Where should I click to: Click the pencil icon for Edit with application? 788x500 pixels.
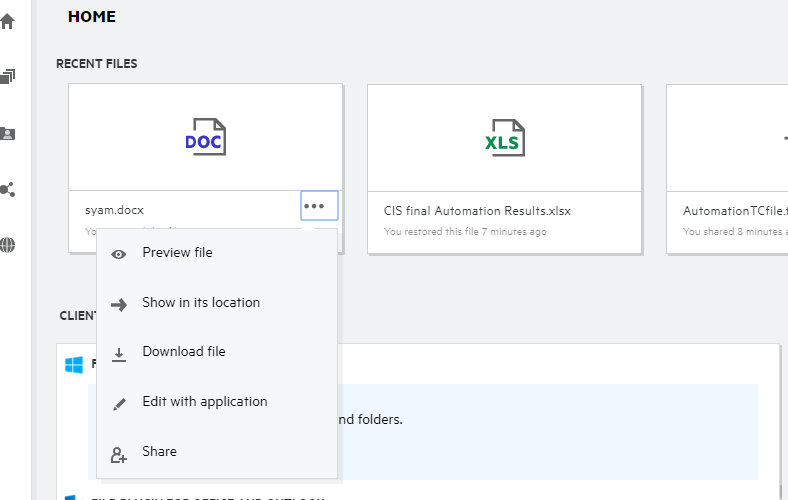click(x=119, y=403)
